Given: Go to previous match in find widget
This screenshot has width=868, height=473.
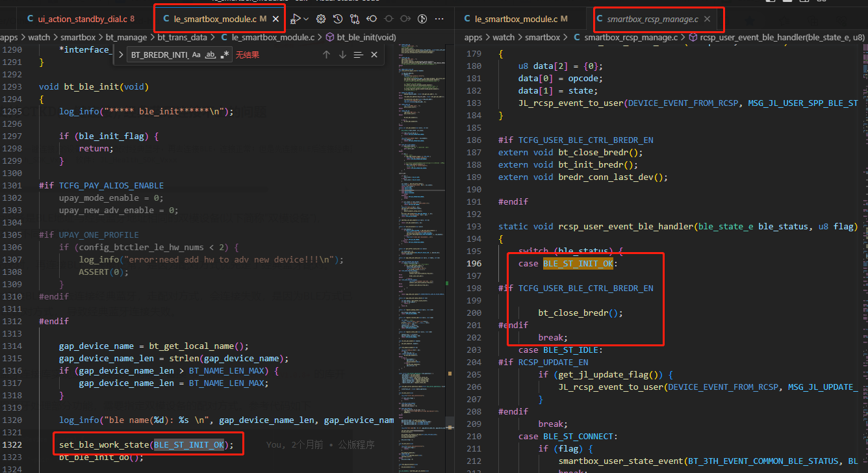Looking at the screenshot, I should tap(326, 55).
